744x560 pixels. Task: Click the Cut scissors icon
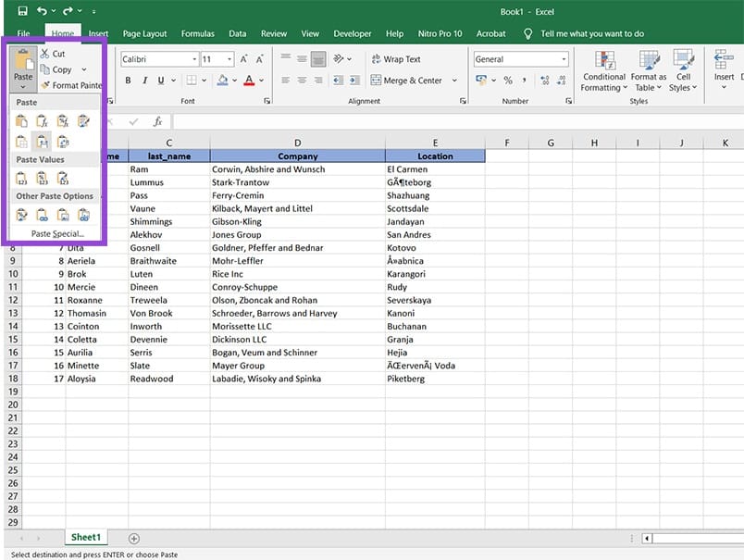(x=45, y=54)
